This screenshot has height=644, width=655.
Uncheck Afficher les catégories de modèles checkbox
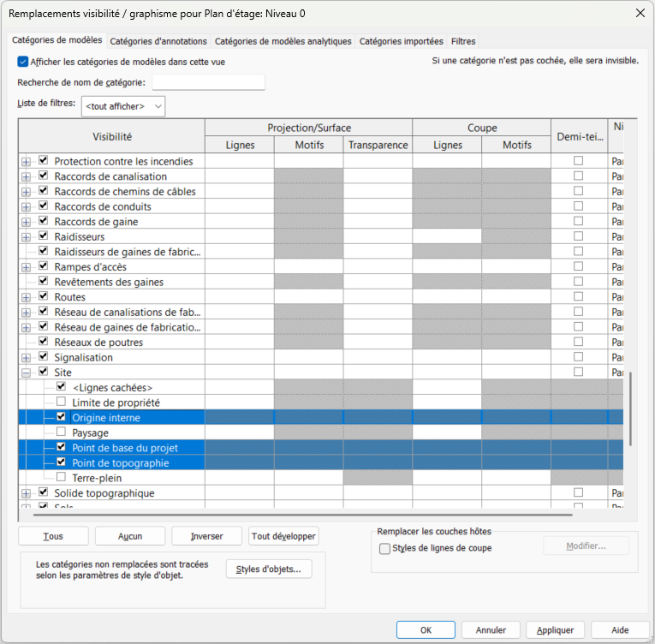click(x=23, y=62)
